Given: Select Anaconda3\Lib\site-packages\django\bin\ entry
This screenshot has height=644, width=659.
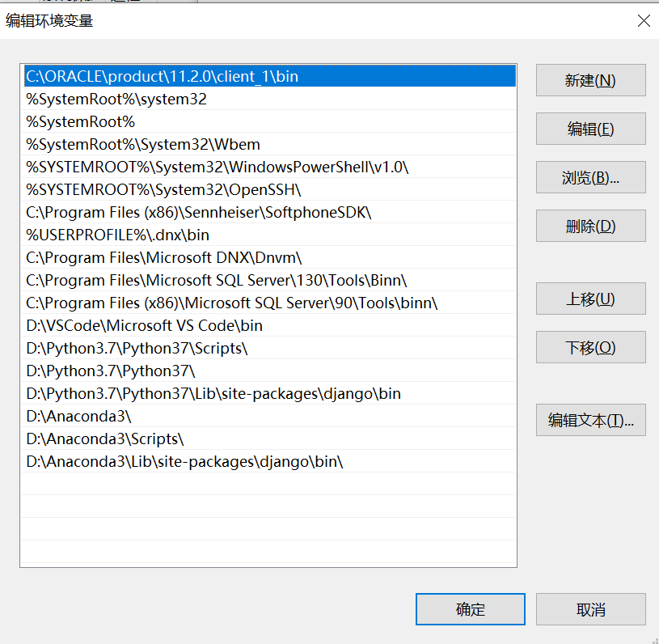Looking at the screenshot, I should point(270,462).
